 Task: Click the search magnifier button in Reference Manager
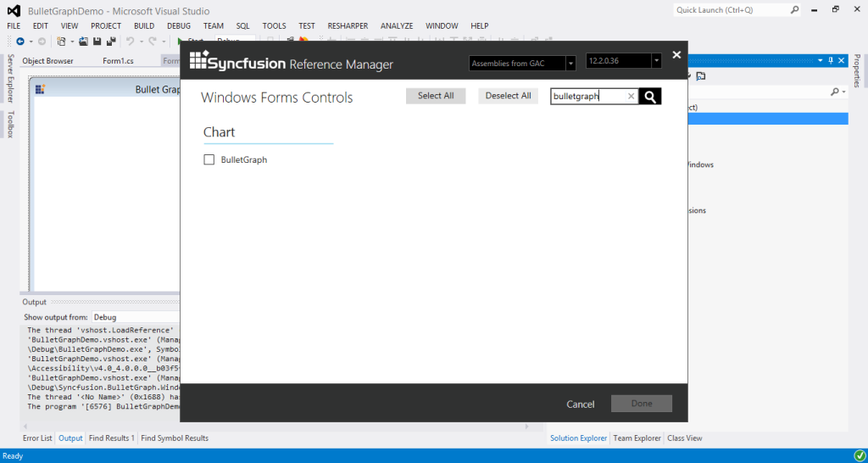(650, 97)
